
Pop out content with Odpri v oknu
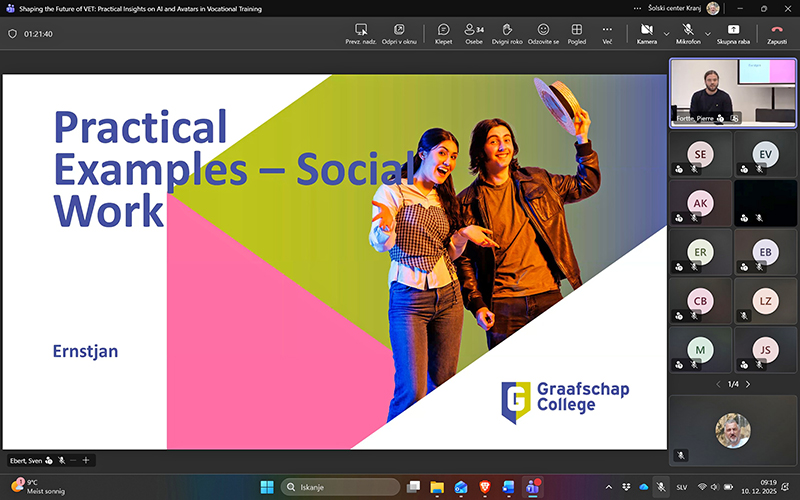coord(399,30)
